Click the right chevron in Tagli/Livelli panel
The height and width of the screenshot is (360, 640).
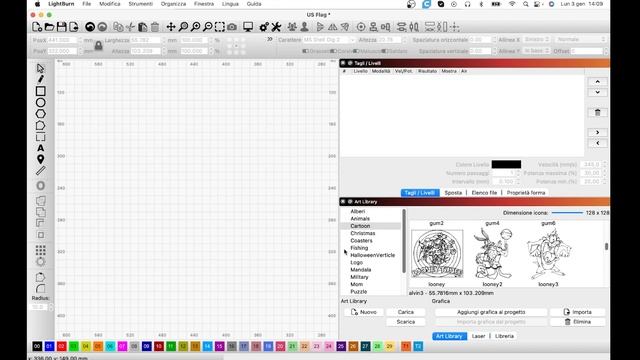(598, 132)
